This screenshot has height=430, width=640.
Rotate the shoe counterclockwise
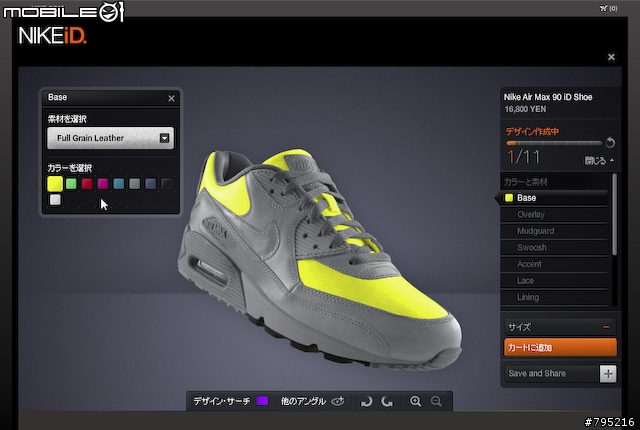(367, 401)
